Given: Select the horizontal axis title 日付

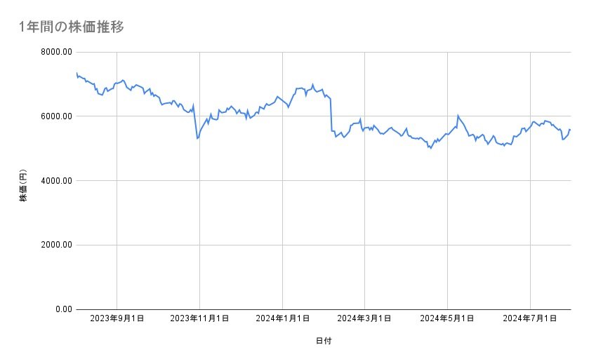Looking at the screenshot, I should click(x=324, y=341).
